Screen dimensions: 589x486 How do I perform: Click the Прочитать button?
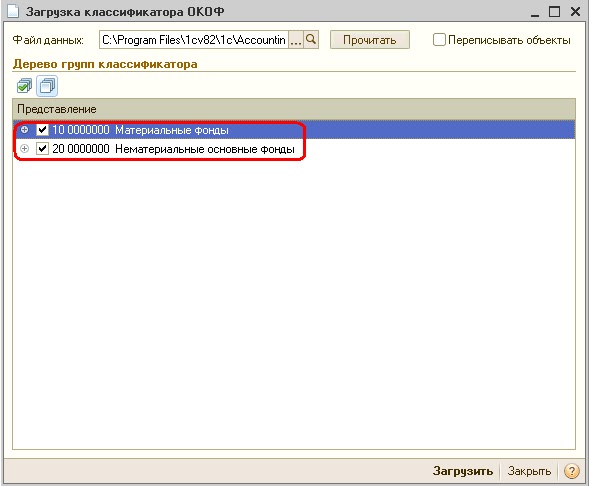[370, 40]
